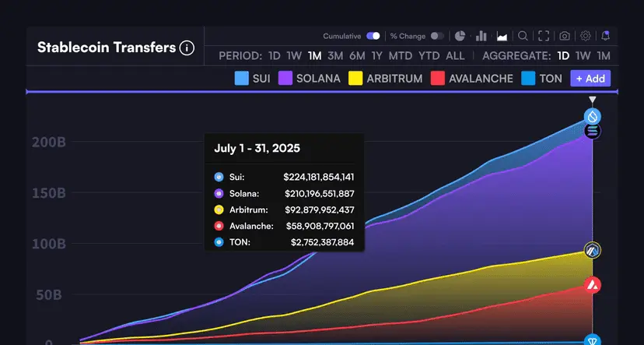644x345 pixels.
Task: Choose the 6M period
Action: tap(357, 56)
